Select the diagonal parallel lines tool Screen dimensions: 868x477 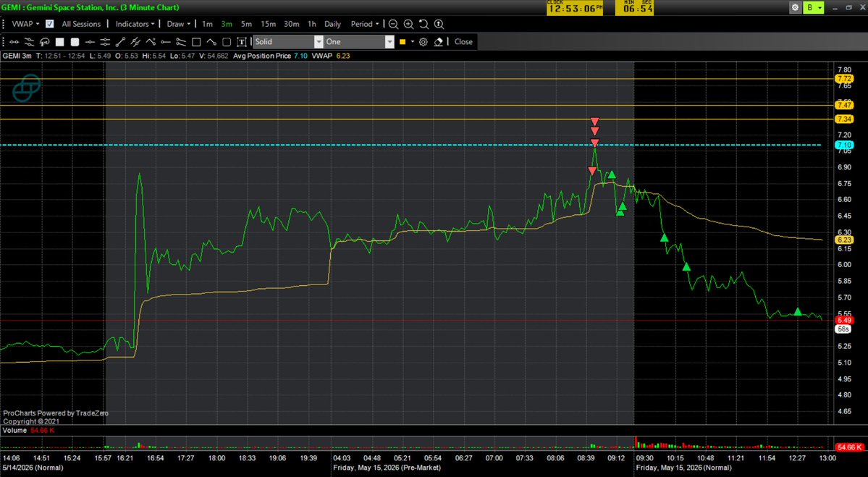(135, 41)
